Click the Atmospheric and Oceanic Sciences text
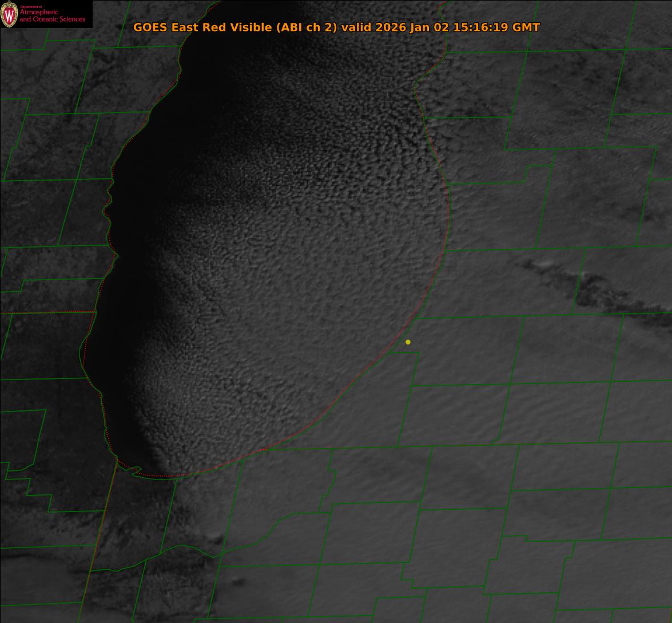Screen dimensions: 672x623 tap(52, 16)
